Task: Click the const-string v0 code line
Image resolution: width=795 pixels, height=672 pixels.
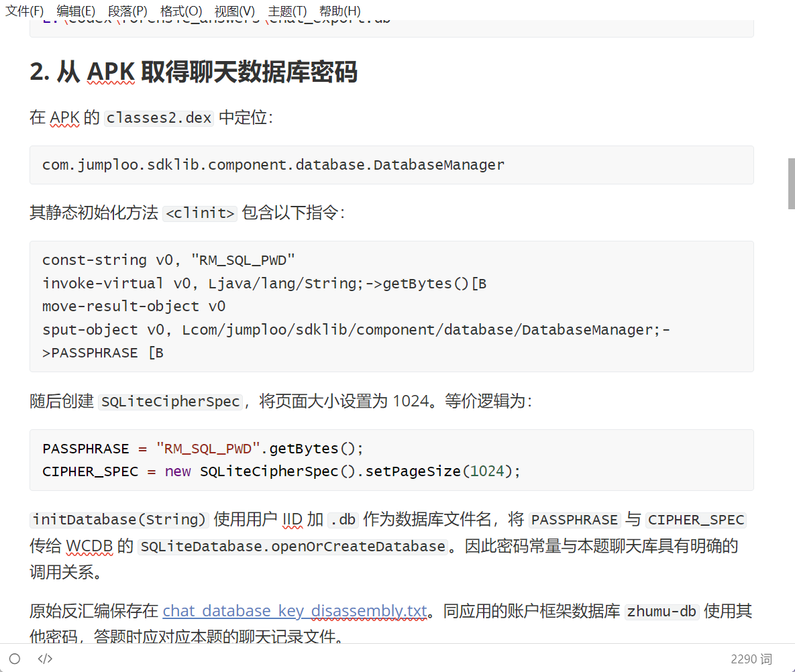Action: (168, 260)
